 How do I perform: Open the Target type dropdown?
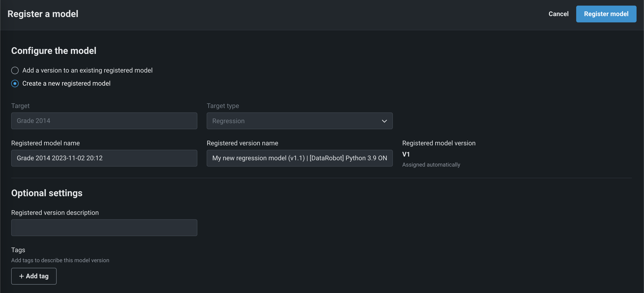[299, 121]
